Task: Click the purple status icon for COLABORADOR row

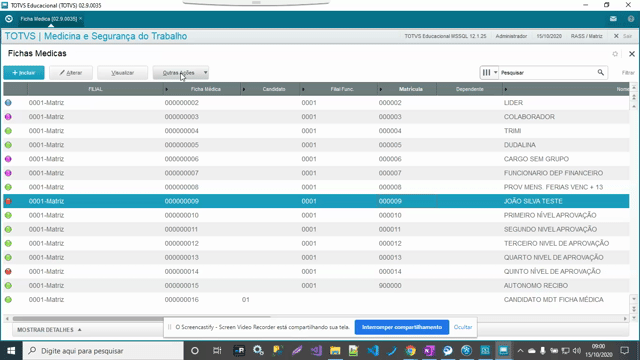Action: (8, 117)
